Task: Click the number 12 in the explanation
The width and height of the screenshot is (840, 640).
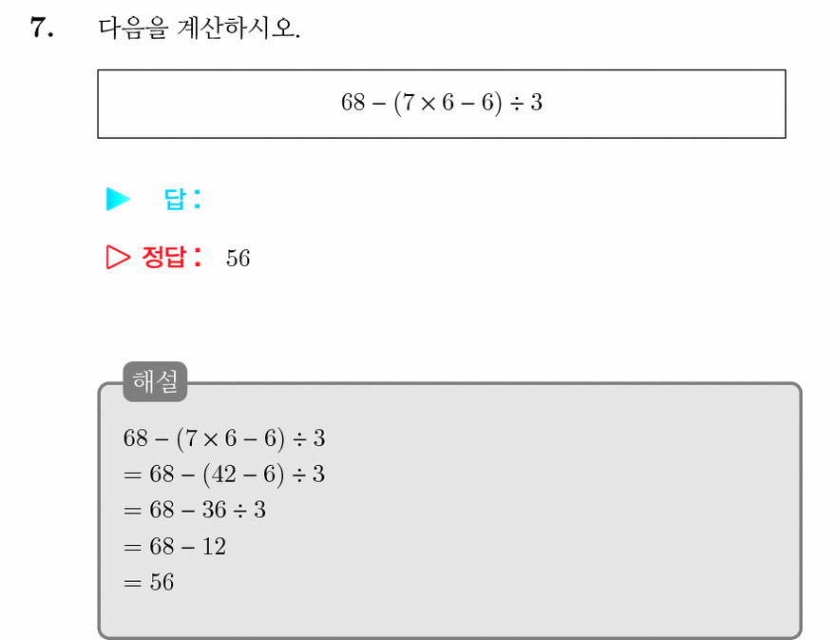Action: pos(215,547)
